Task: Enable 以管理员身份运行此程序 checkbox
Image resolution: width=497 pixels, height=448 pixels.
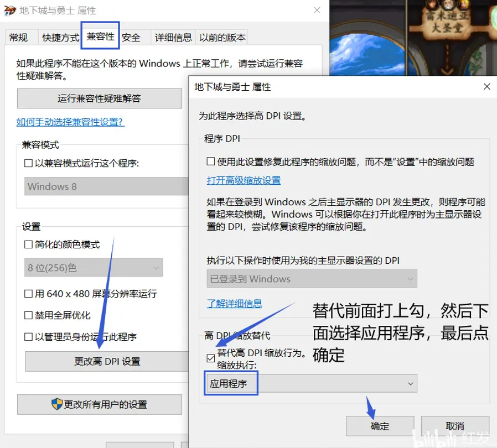Action: point(28,336)
